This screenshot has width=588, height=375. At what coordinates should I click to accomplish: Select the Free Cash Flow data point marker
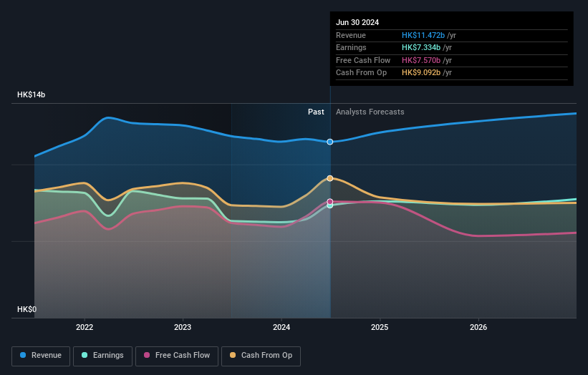[x=330, y=202]
